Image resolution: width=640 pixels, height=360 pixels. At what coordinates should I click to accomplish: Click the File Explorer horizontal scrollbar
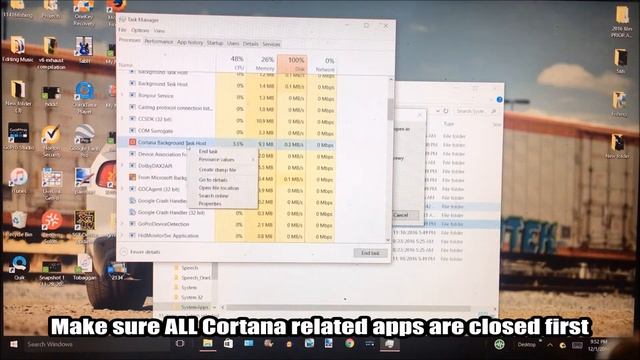(x=348, y=307)
